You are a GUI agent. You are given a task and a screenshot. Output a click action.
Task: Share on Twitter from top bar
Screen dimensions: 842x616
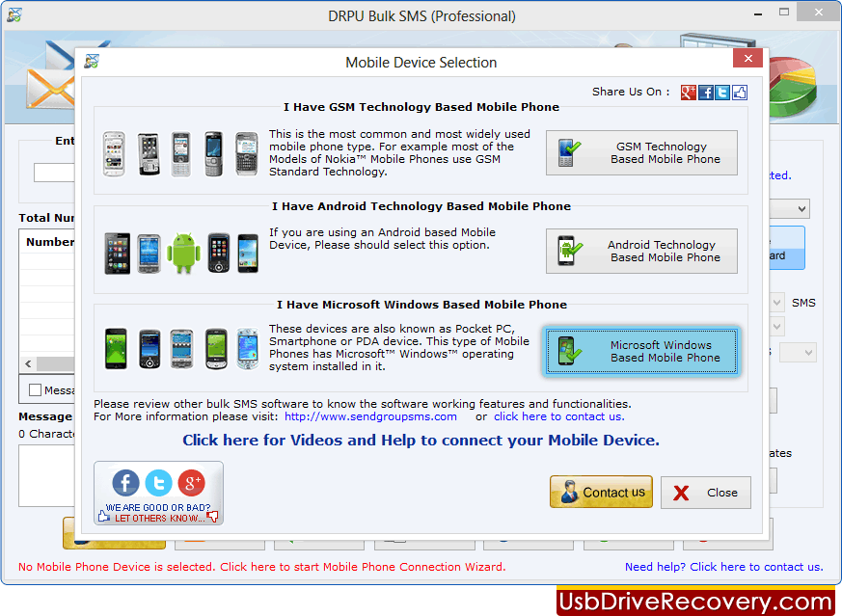[722, 93]
